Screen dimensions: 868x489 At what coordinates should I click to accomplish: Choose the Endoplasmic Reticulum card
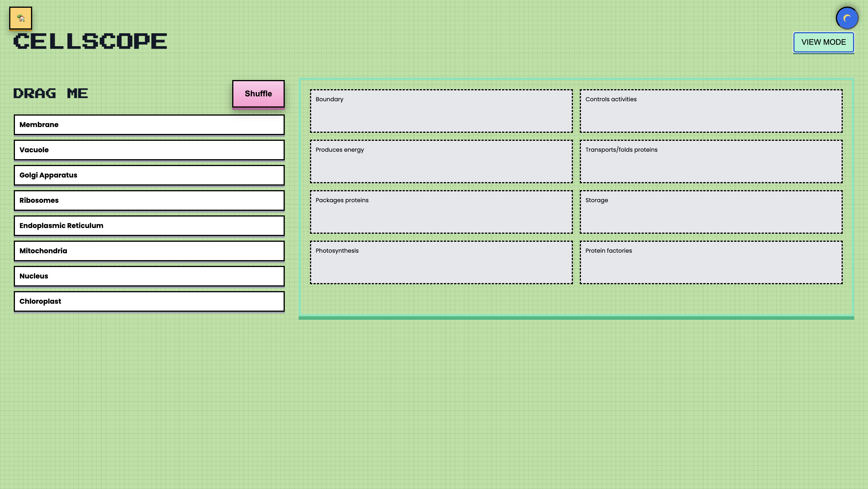[149, 226]
